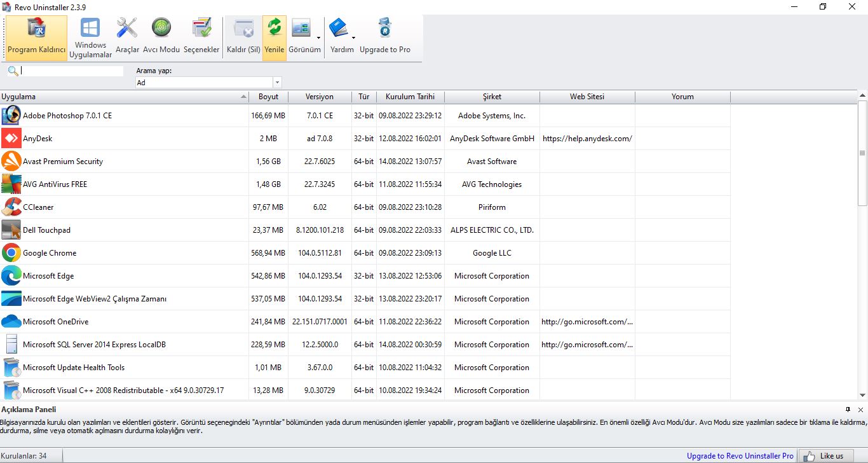
Task: Click 'Adobe Systems, Inc.' company cell
Action: [x=492, y=116]
